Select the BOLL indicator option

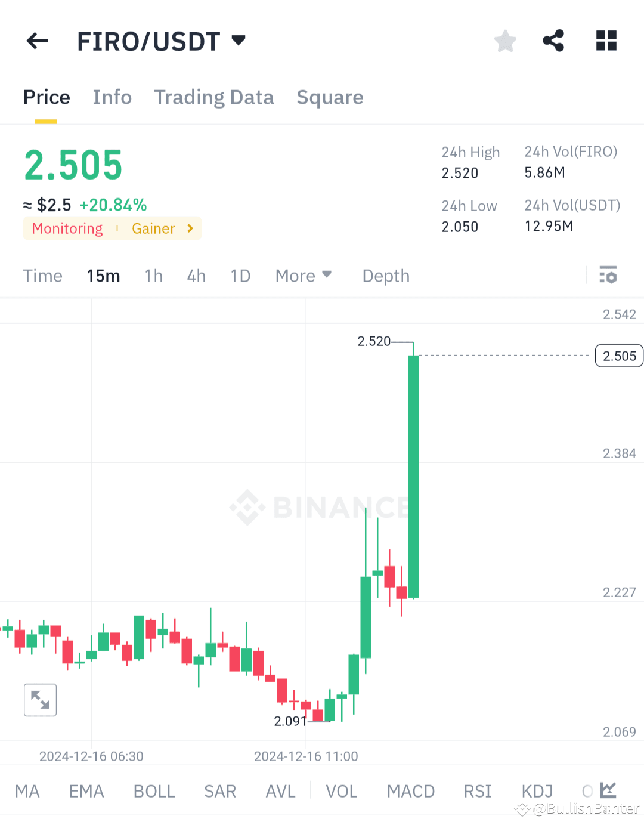(x=154, y=790)
